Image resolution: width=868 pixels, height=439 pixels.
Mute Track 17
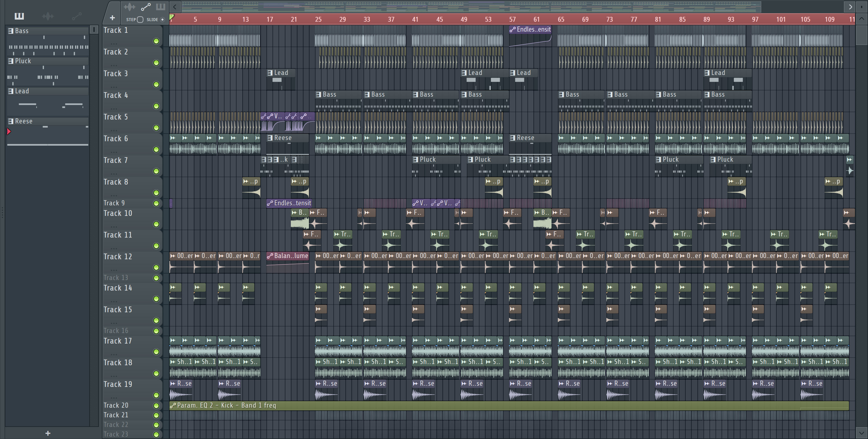pos(156,352)
